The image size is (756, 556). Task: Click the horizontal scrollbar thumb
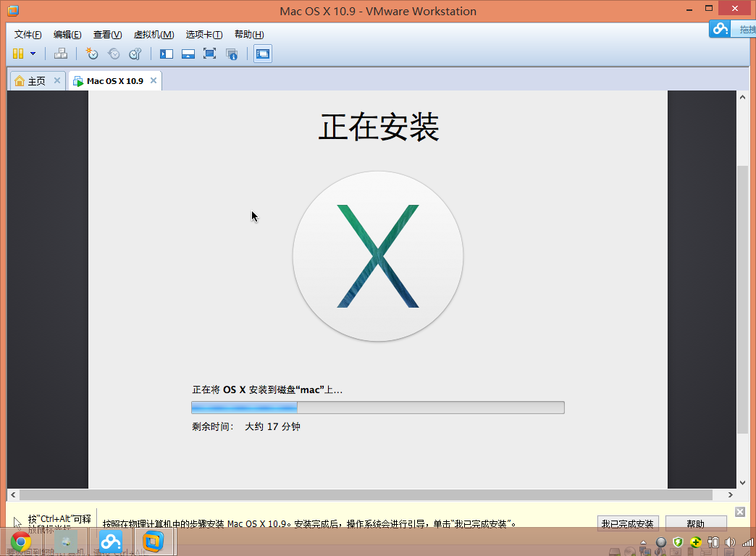tap(366, 494)
